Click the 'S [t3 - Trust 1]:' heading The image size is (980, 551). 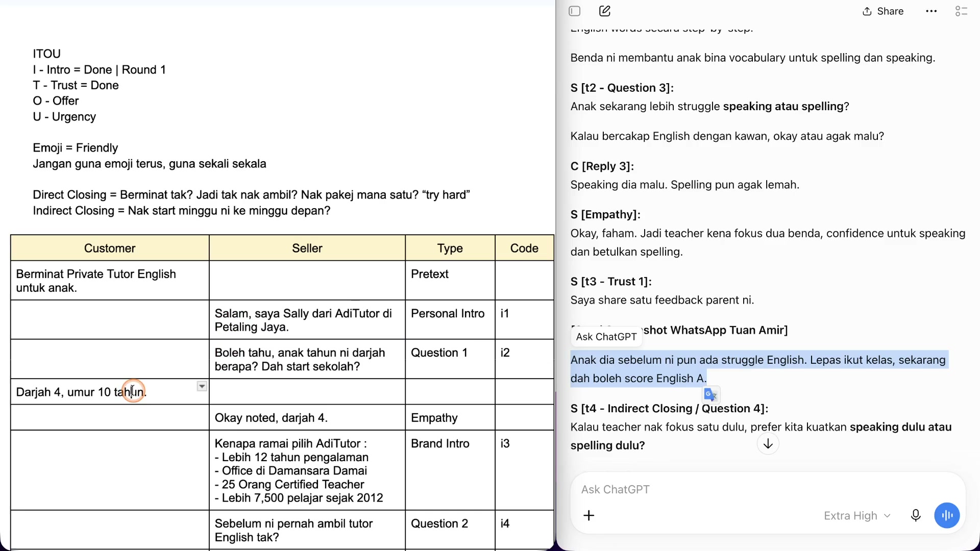click(611, 282)
